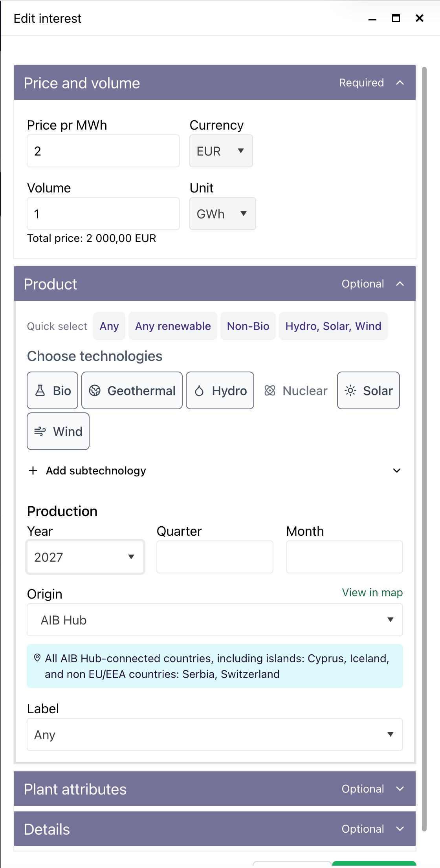440x868 pixels.
Task: Click the Wind icon
Action: tap(40, 431)
